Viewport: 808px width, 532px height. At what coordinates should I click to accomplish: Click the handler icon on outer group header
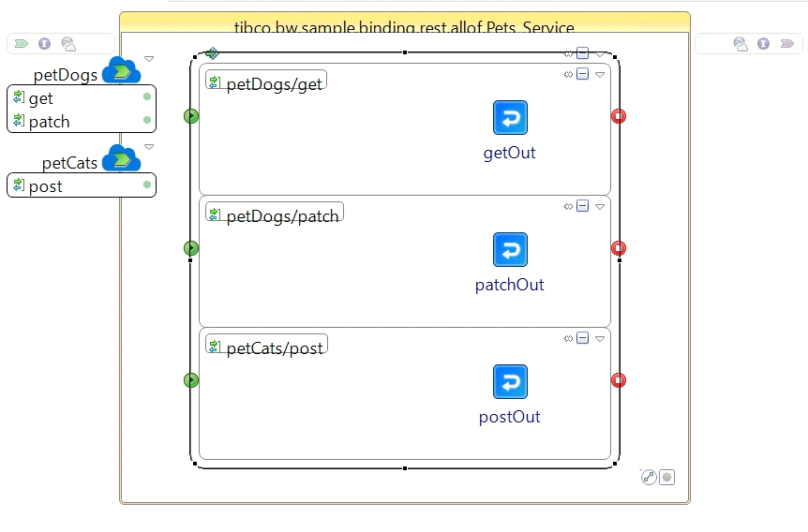point(568,53)
